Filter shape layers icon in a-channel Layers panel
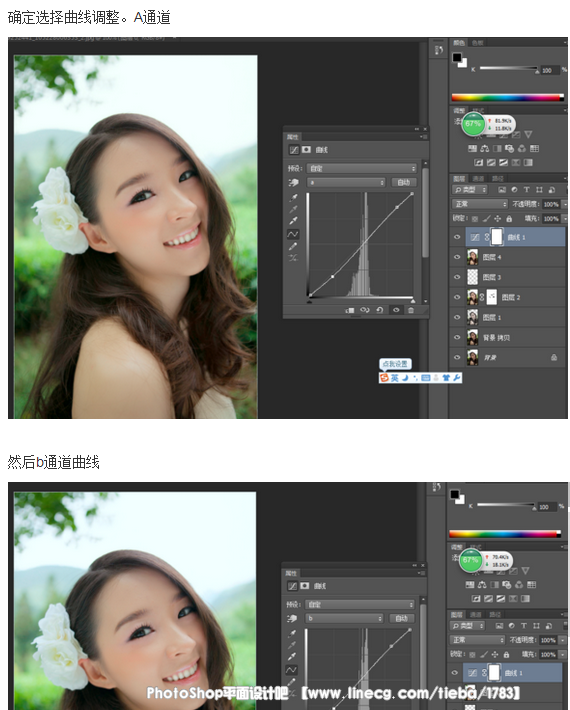This screenshot has width=570, height=710. click(x=539, y=190)
